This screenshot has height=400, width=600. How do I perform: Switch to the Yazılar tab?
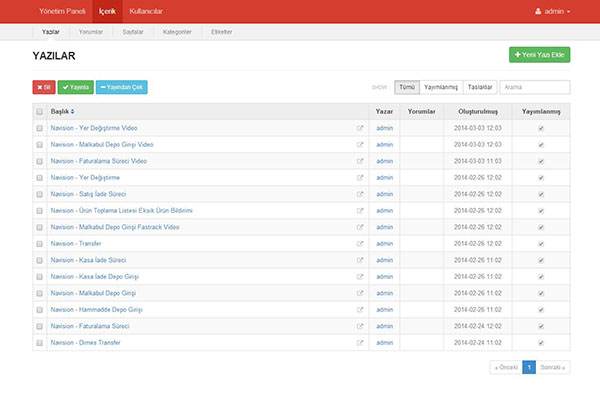pyautogui.click(x=51, y=32)
